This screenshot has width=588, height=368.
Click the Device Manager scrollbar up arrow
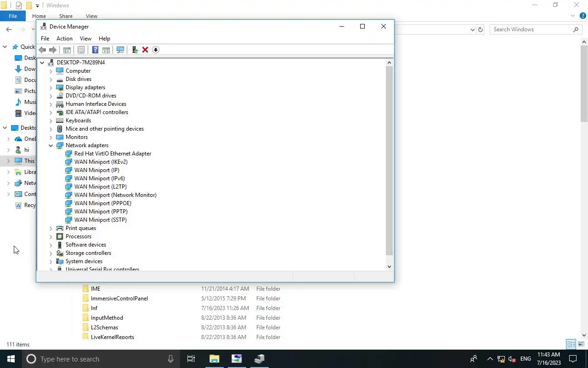[x=389, y=63]
